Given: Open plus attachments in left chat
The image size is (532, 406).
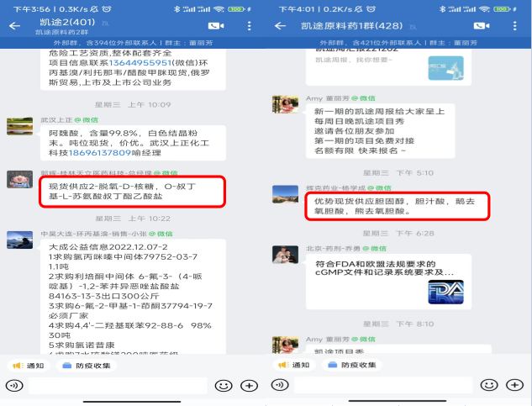Looking at the screenshot, I should point(250,386).
